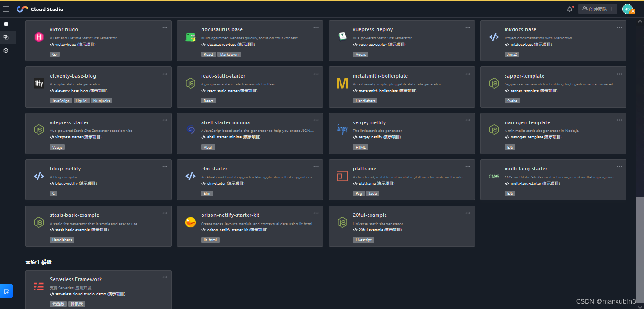The image size is (644, 309).
Task: Click the blue feedback icon at bottom-left
Action: coord(6,291)
